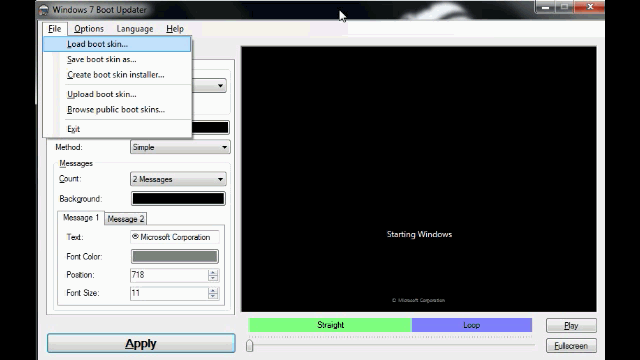Increase the Position value with up arrow

(x=213, y=272)
